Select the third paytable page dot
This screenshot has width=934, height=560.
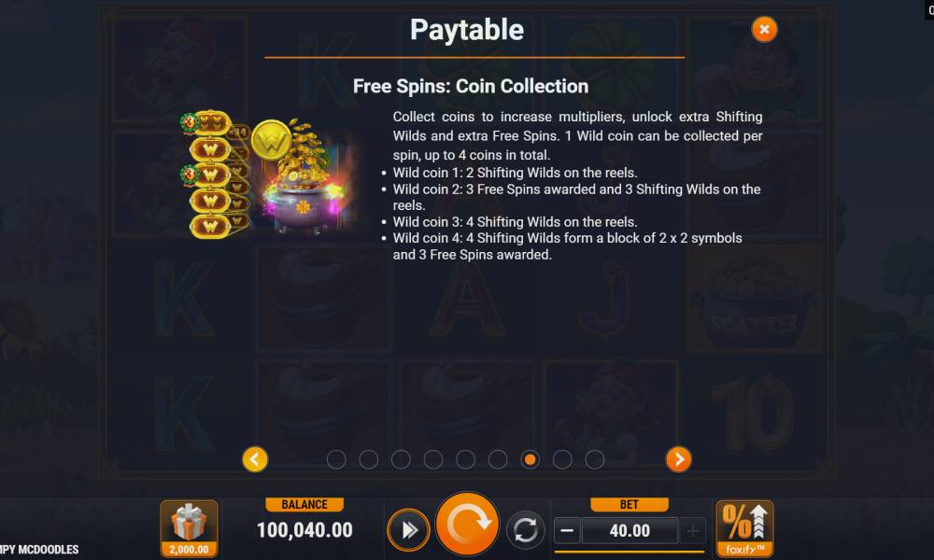(401, 459)
